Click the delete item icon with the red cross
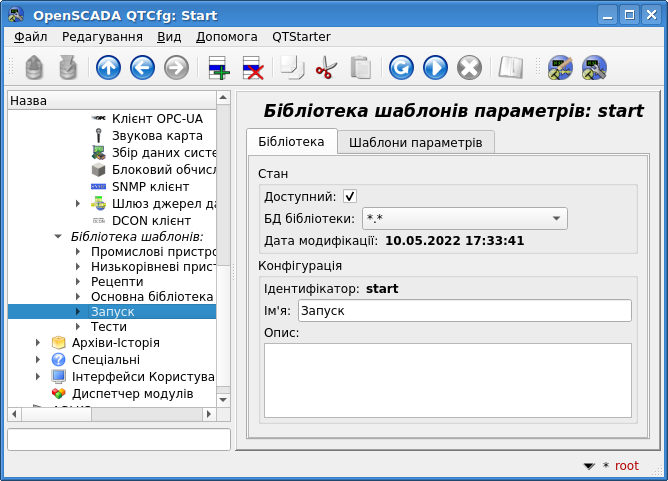The image size is (668, 481). point(253,67)
